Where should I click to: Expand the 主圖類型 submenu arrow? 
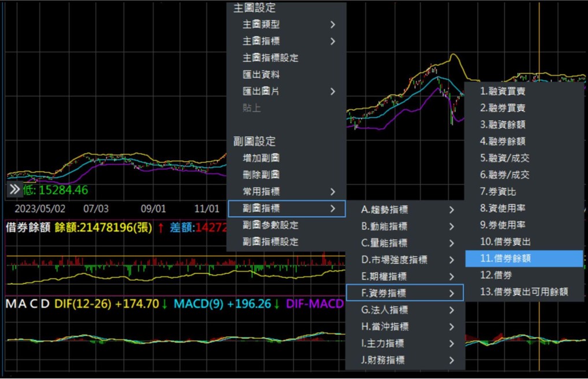tap(333, 25)
